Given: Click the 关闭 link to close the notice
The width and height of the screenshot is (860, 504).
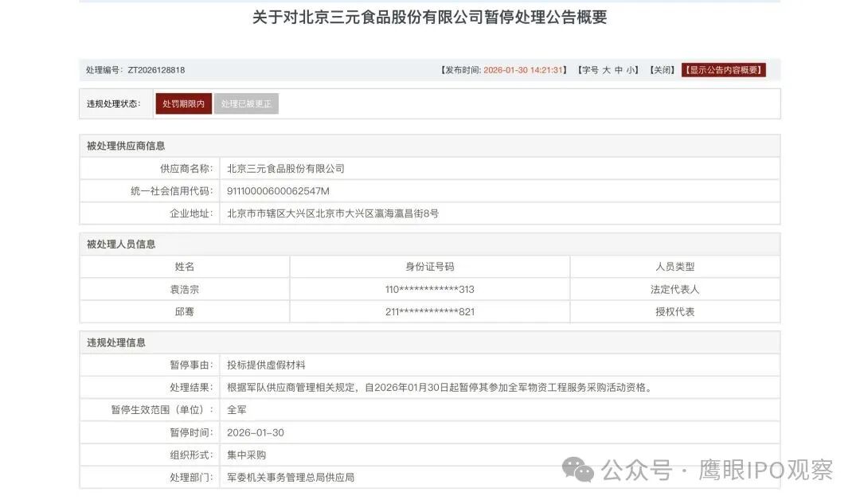Looking at the screenshot, I should pyautogui.click(x=663, y=70).
